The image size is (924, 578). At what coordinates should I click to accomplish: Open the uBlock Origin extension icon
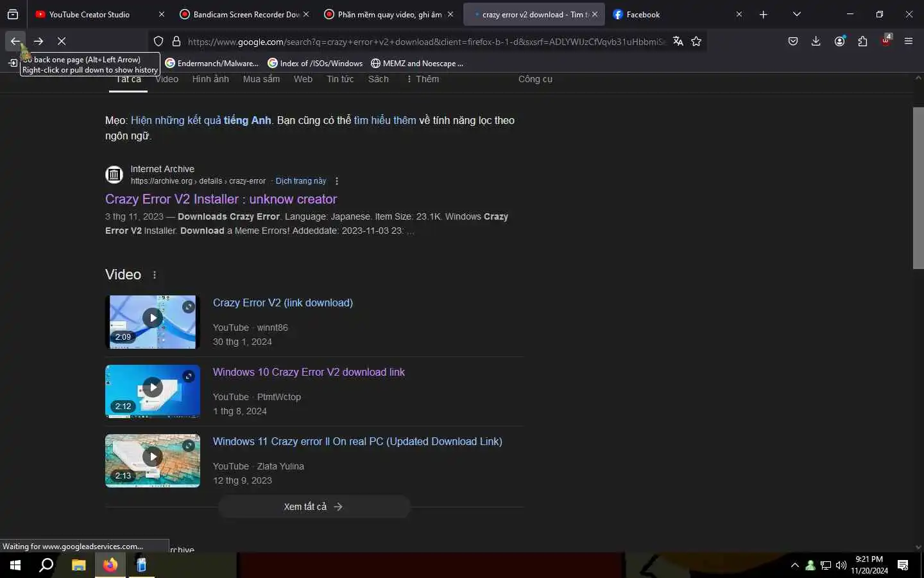click(x=886, y=41)
